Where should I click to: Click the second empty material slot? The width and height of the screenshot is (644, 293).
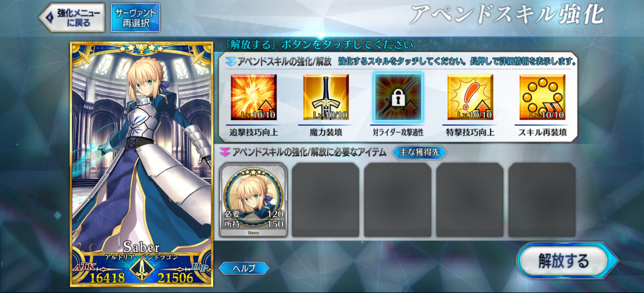click(326, 200)
